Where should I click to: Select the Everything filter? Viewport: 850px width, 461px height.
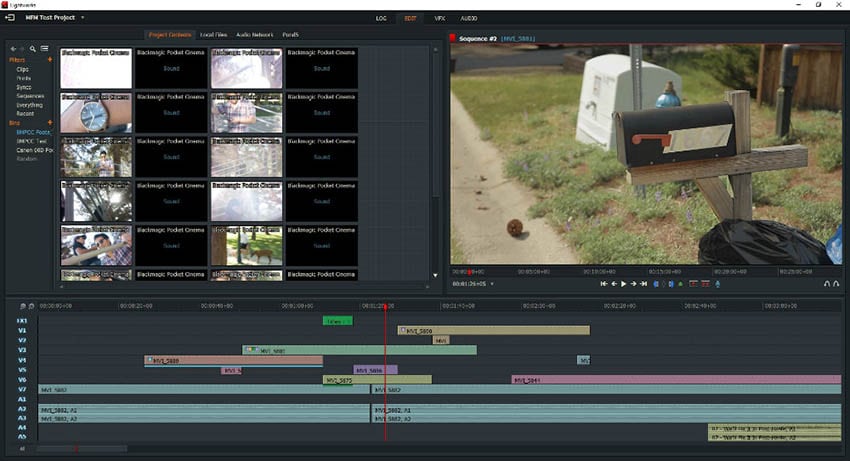[x=29, y=105]
